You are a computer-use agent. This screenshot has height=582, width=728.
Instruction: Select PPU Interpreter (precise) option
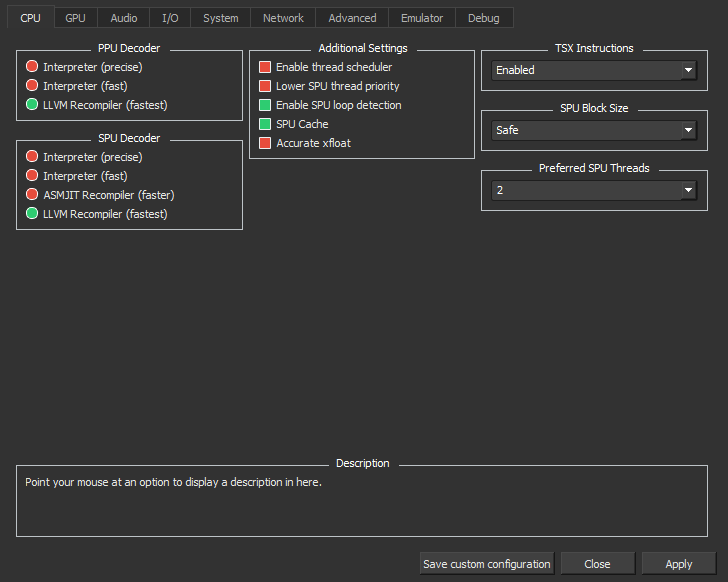point(84,67)
